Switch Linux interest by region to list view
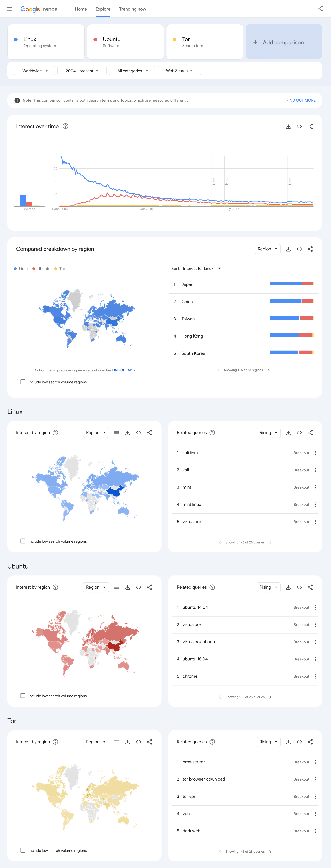The height and width of the screenshot is (868, 331). tap(117, 433)
